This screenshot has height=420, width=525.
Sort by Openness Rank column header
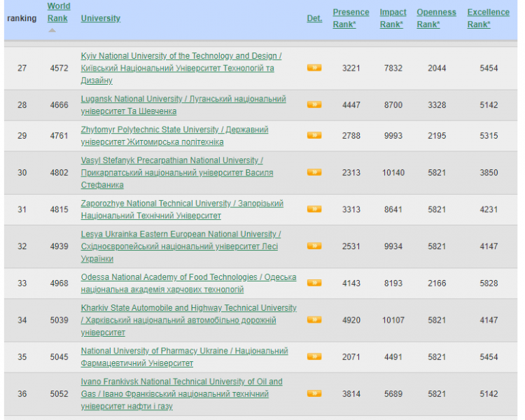435,18
